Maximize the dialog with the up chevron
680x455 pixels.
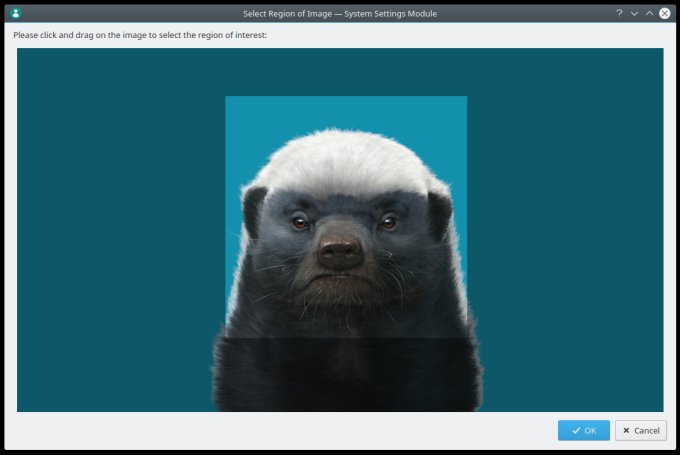pyautogui.click(x=649, y=13)
